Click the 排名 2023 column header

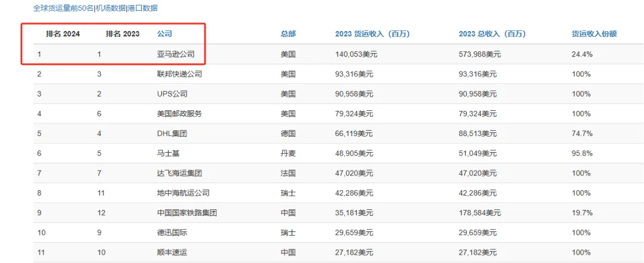[122, 34]
